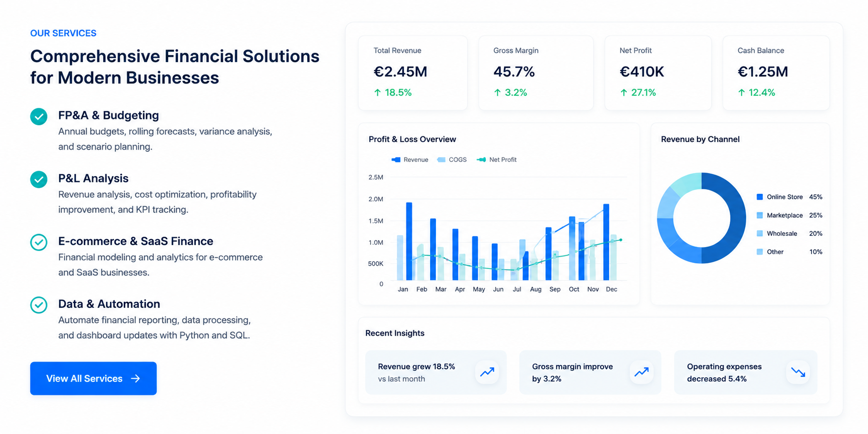Toggle the COGS series in the chart legend
The image size is (868, 434).
pyautogui.click(x=452, y=160)
